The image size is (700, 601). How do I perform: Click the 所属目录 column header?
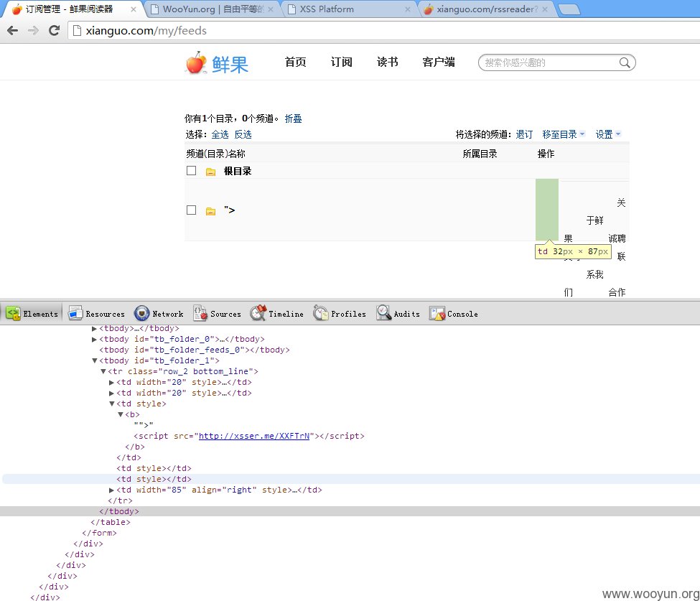pos(480,154)
